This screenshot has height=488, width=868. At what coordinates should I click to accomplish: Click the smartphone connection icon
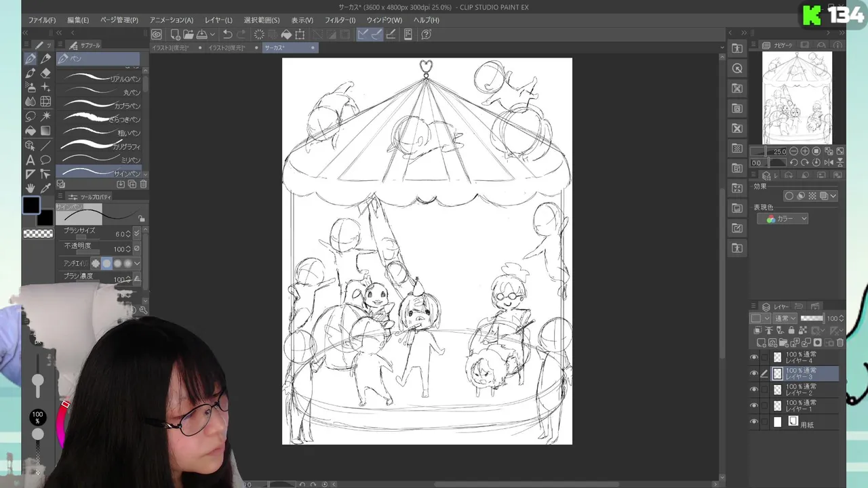coord(408,35)
